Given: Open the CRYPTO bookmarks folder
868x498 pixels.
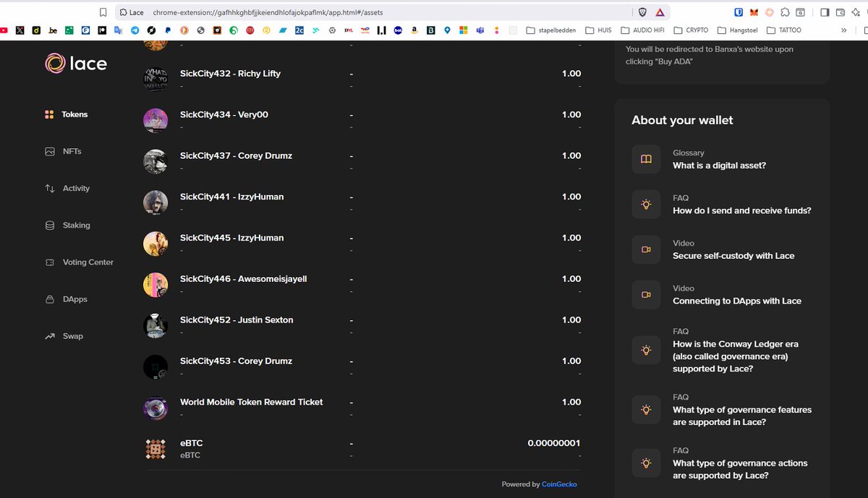Looking at the screenshot, I should pos(691,30).
